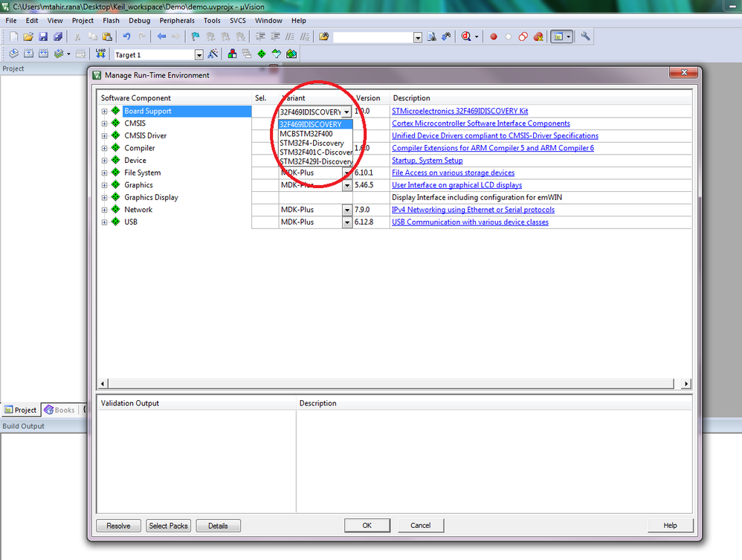Open the Debug menu

(140, 20)
